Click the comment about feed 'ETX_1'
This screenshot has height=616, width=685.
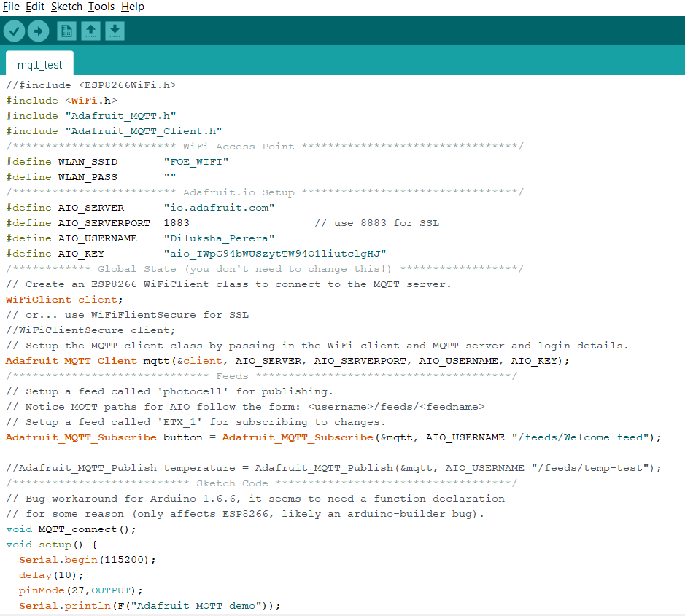coord(196,422)
